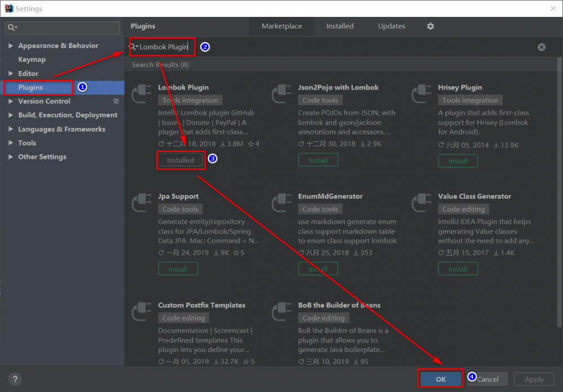Screen dimensions: 563x392
Task: Click the Installed button for Lombok Plugin
Action: pos(180,160)
